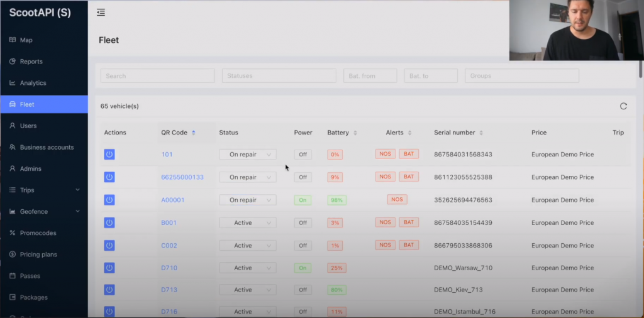Open the C002 QR code link
This screenshot has width=644, height=318.
[x=169, y=245]
